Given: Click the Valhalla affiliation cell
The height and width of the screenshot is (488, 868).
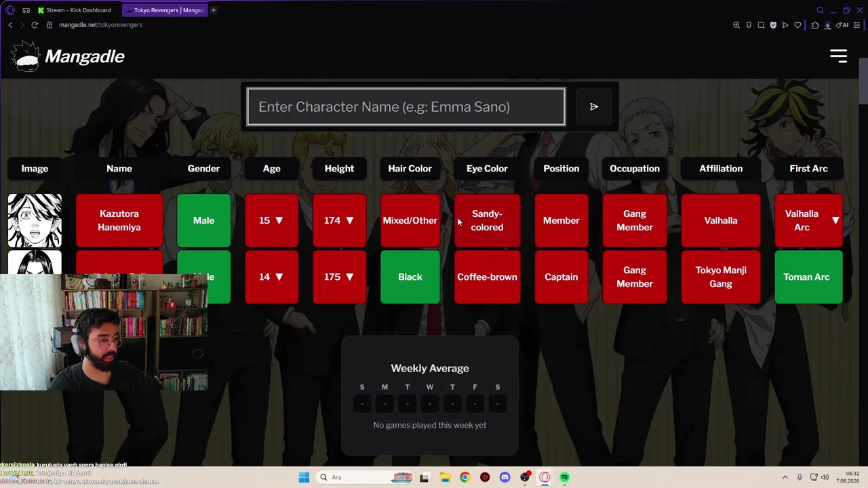Looking at the screenshot, I should 721,220.
